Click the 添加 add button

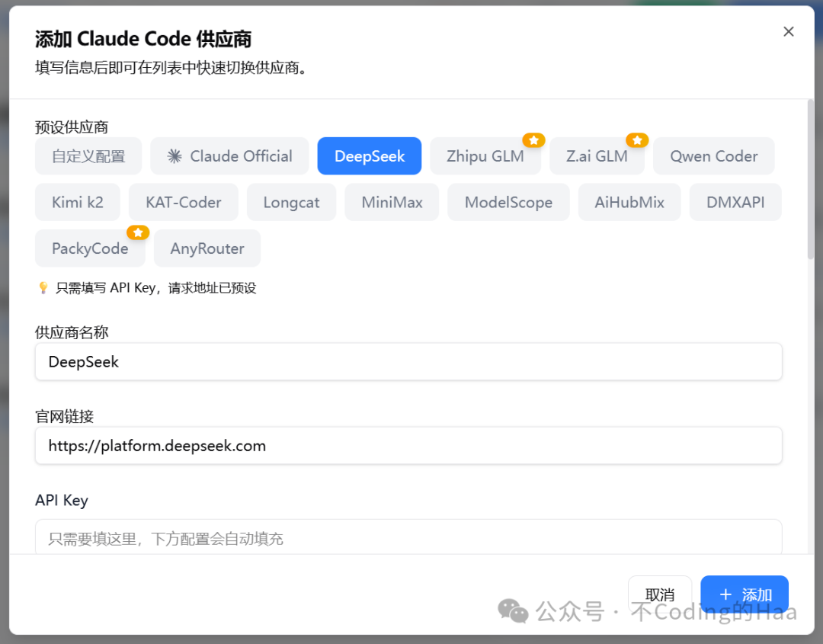point(745,594)
